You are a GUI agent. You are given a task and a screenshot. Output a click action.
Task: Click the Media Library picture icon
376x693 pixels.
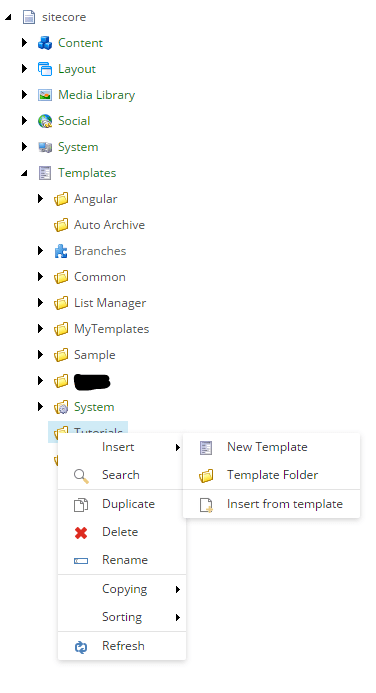45,95
